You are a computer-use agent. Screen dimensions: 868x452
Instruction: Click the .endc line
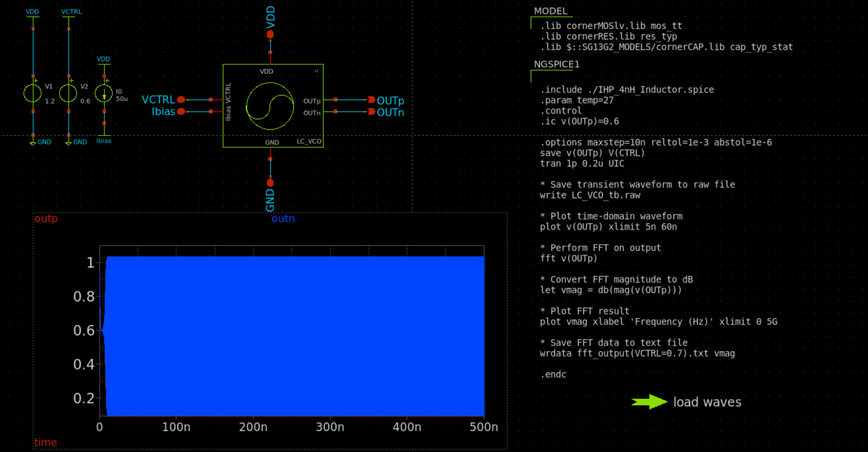[x=553, y=374]
